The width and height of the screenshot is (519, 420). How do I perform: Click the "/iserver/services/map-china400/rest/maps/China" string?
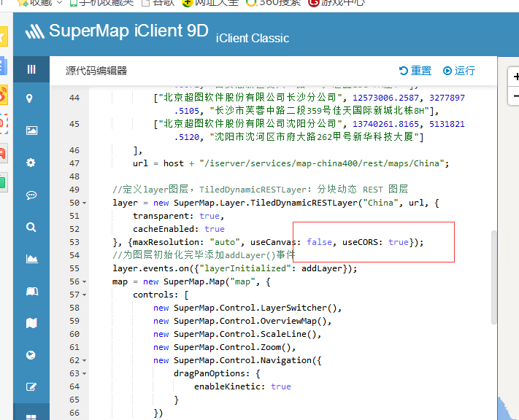[x=322, y=163]
